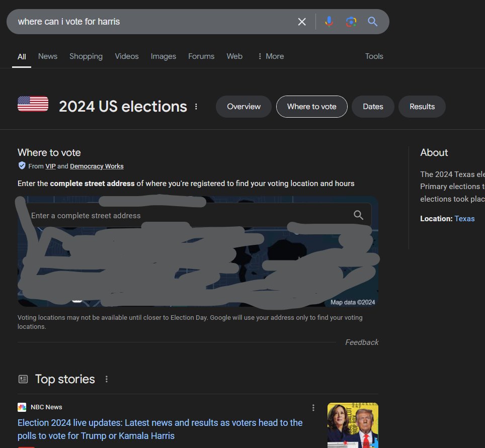Click the Top stories newspaper icon
This screenshot has height=448, width=485.
pyautogui.click(x=23, y=379)
